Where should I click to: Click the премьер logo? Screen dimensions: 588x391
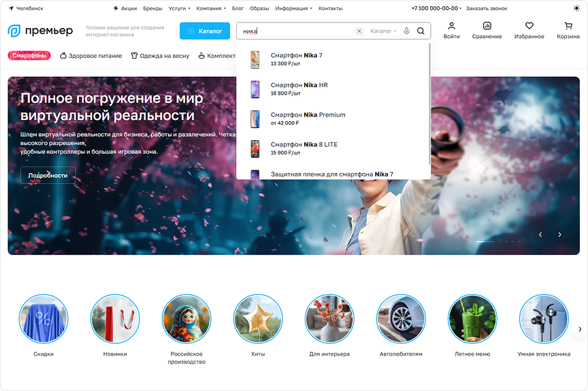(41, 31)
